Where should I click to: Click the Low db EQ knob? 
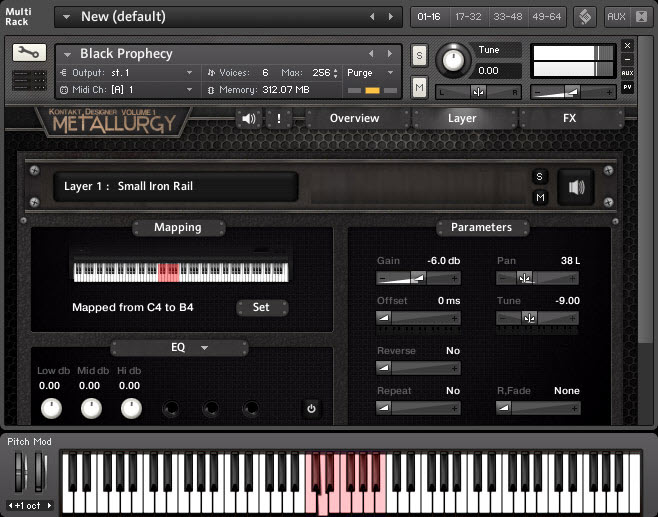[50, 408]
